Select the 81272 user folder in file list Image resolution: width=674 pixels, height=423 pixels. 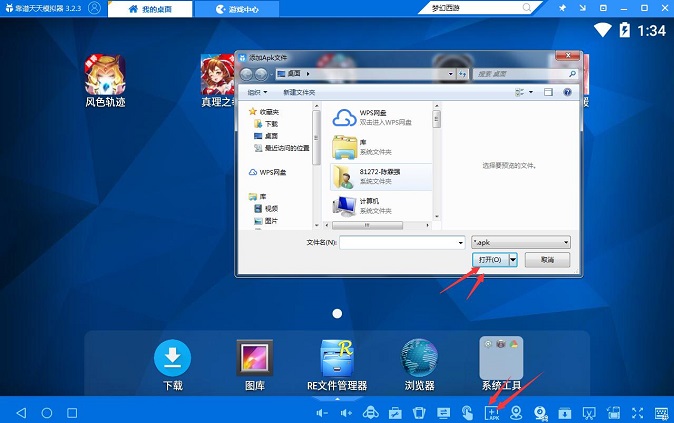click(x=381, y=176)
